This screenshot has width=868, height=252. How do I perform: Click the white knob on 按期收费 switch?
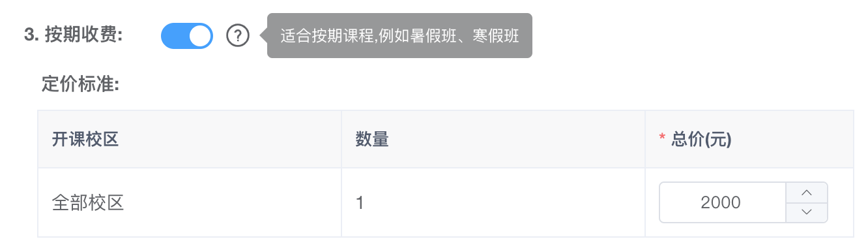[200, 36]
